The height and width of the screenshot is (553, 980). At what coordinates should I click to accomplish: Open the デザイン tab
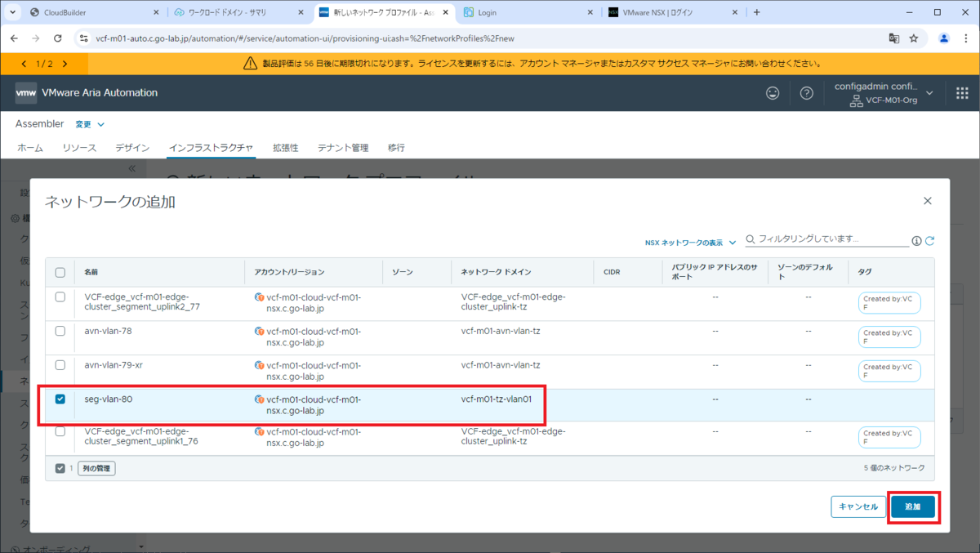(x=132, y=148)
